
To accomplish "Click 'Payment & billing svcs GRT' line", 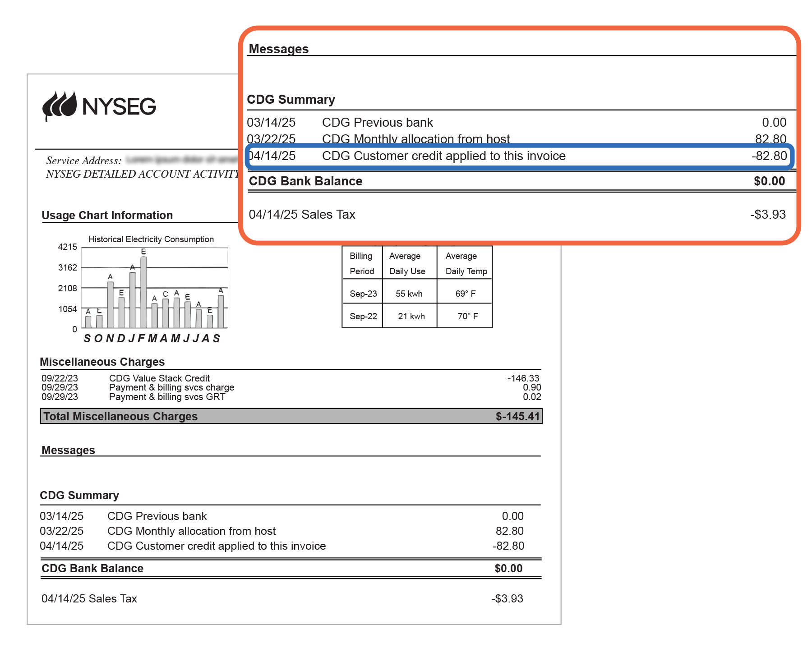I will (x=167, y=397).
